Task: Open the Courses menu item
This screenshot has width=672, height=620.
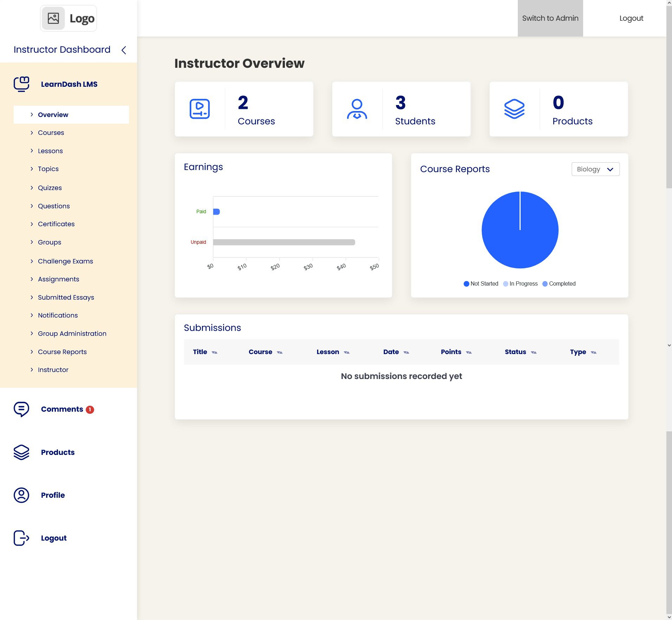Action: [51, 133]
